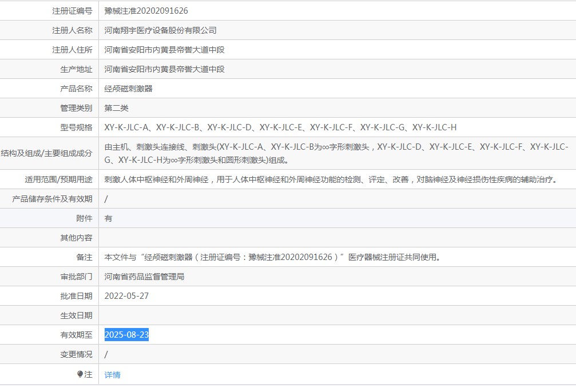
Task: Click the 有效期至 label
Action: point(77,335)
